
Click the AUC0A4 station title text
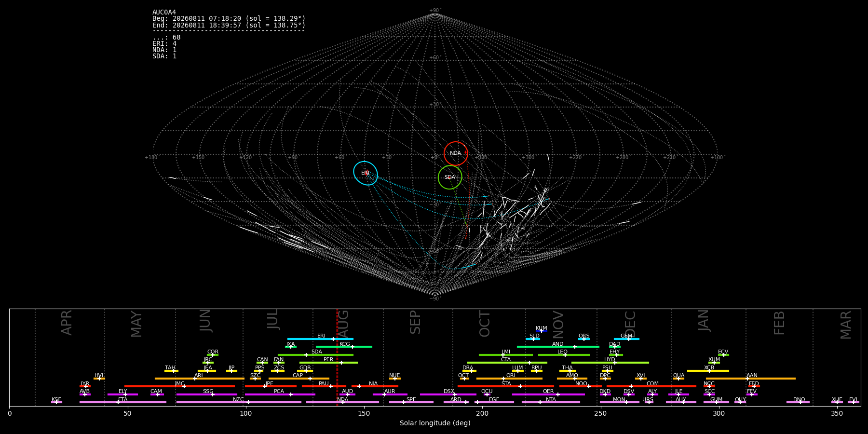click(164, 13)
